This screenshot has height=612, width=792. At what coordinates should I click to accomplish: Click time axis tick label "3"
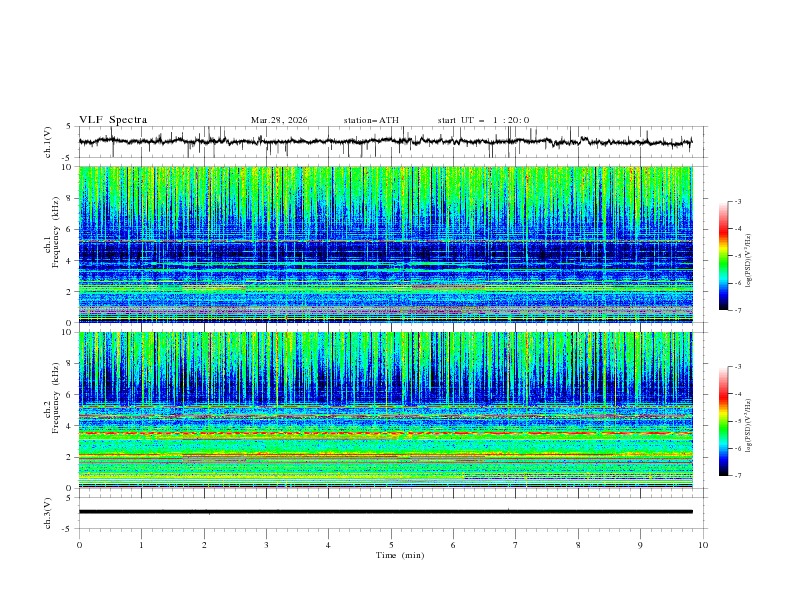coord(266,545)
